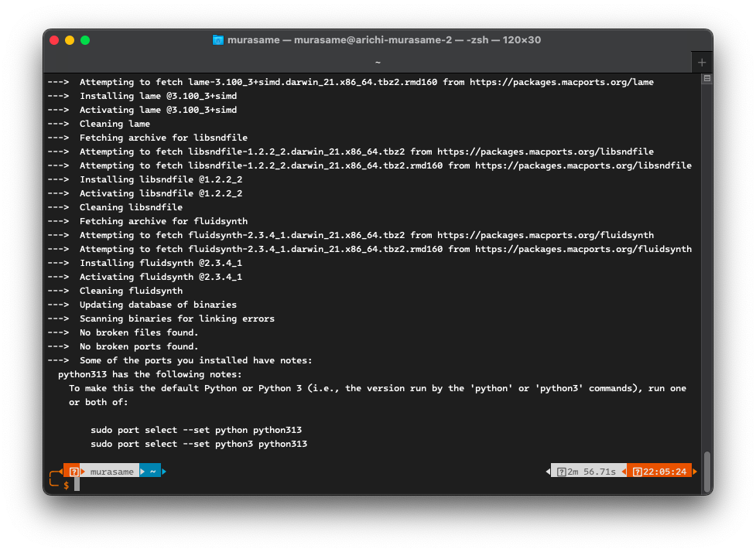Click the cursor block after the $ prompt
Viewport: 756px width, 552px height.
77,486
